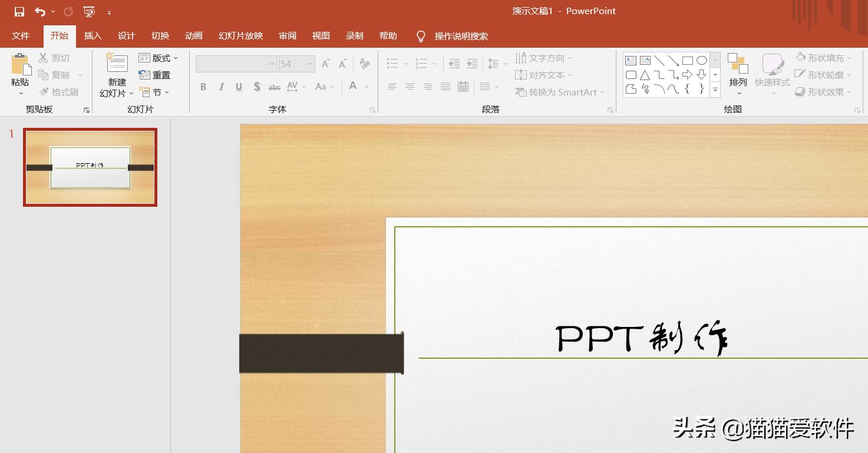Open the Insert (插入) ribbon tab
This screenshot has height=453, width=868.
[x=93, y=36]
